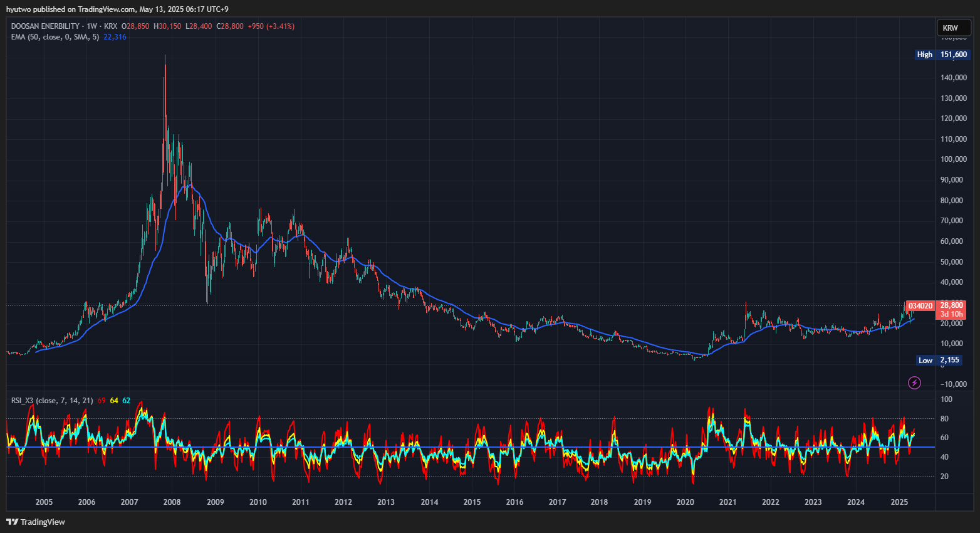Click the RSI 80 level axis label
This screenshot has height=533, width=980.
tap(945, 419)
